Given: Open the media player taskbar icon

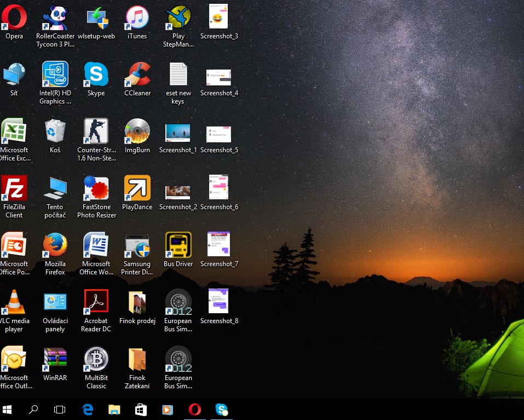Looking at the screenshot, I should click(x=168, y=409).
